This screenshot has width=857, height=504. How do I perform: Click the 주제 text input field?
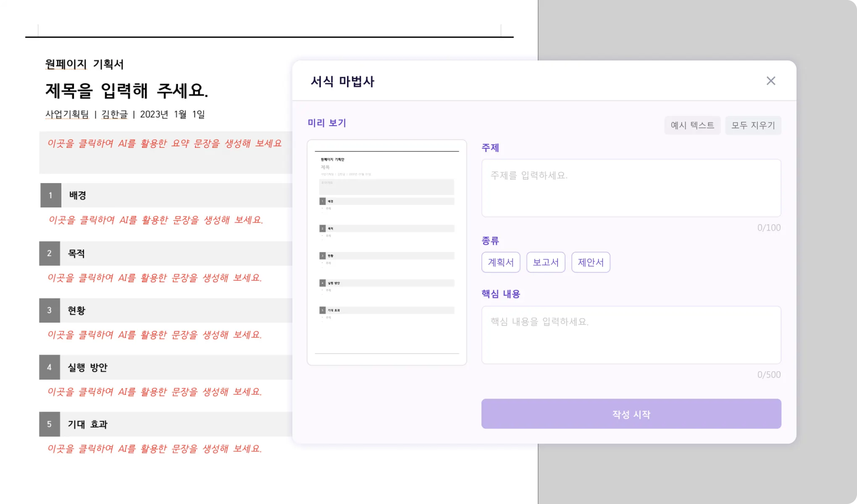coord(631,188)
